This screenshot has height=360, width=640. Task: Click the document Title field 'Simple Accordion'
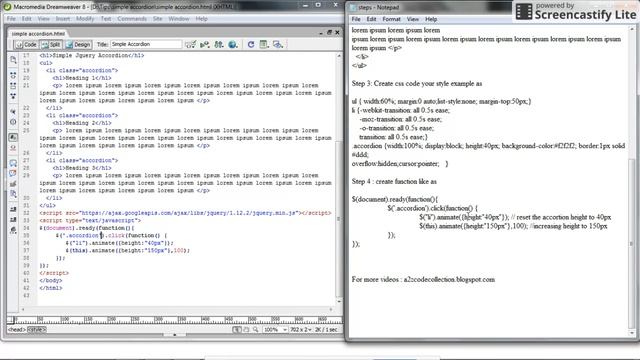pyautogui.click(x=146, y=44)
